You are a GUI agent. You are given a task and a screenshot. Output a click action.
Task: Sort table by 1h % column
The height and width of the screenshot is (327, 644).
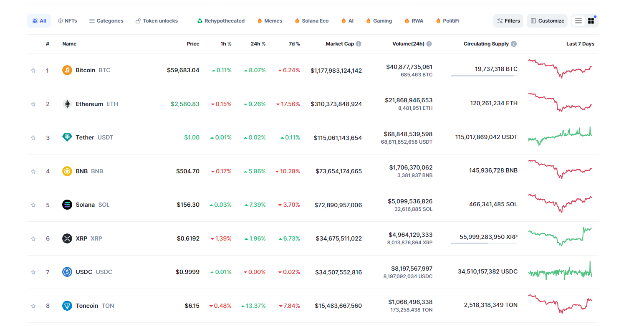(x=226, y=44)
